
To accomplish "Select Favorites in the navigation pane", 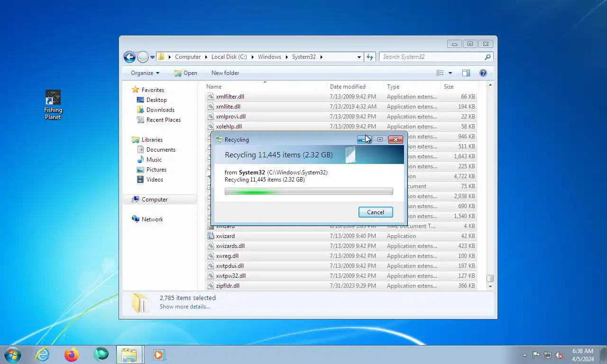I will coord(153,90).
